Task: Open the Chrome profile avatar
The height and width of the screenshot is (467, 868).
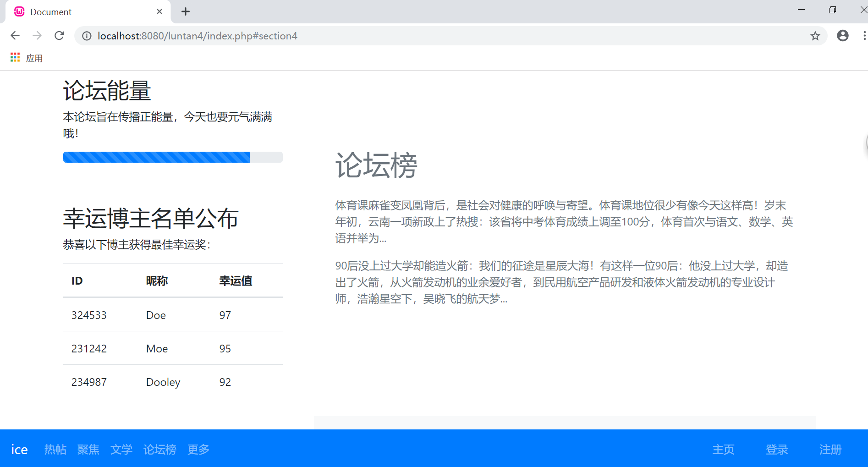Action: click(x=842, y=35)
